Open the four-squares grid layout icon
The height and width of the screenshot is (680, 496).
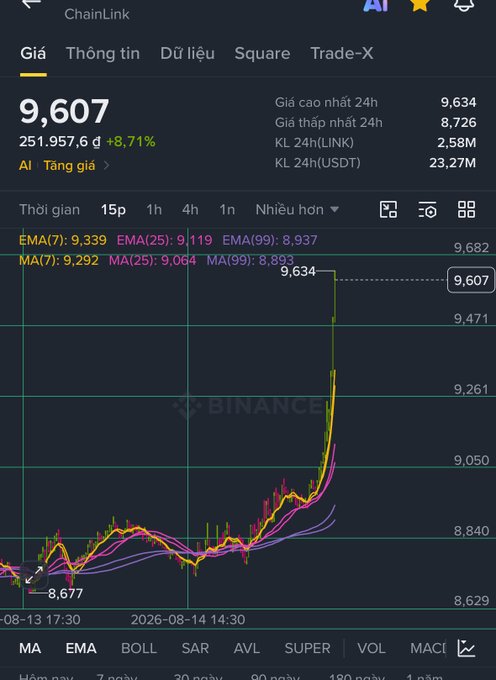pyautogui.click(x=467, y=209)
